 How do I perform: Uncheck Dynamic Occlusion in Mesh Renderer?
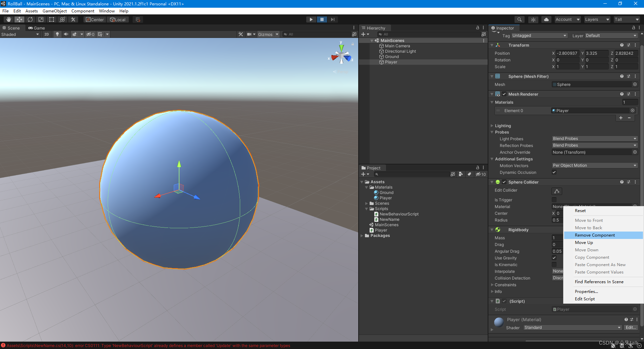(554, 172)
